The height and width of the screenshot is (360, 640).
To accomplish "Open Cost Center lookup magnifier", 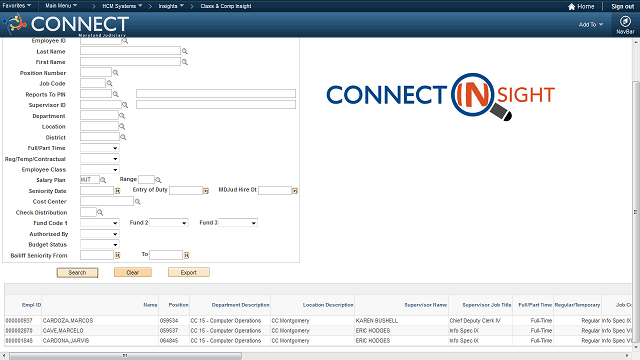I will point(138,202).
